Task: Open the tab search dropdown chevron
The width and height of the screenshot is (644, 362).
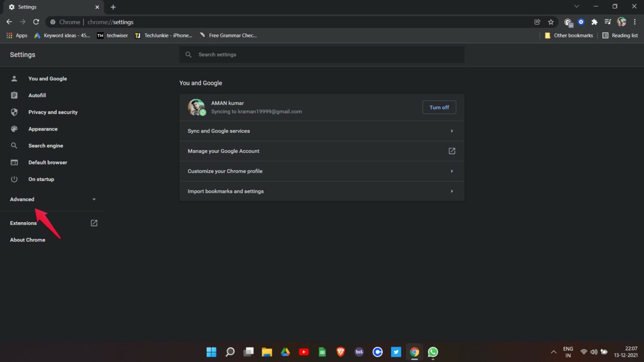Action: tap(577, 7)
